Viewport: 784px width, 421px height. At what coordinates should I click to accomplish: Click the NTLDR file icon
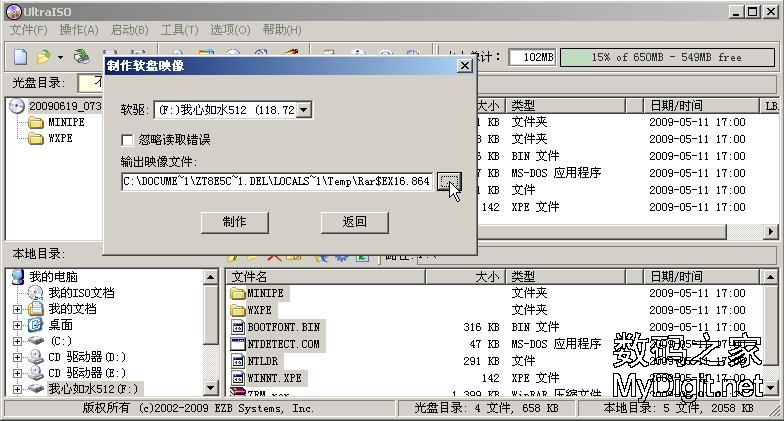pos(238,361)
